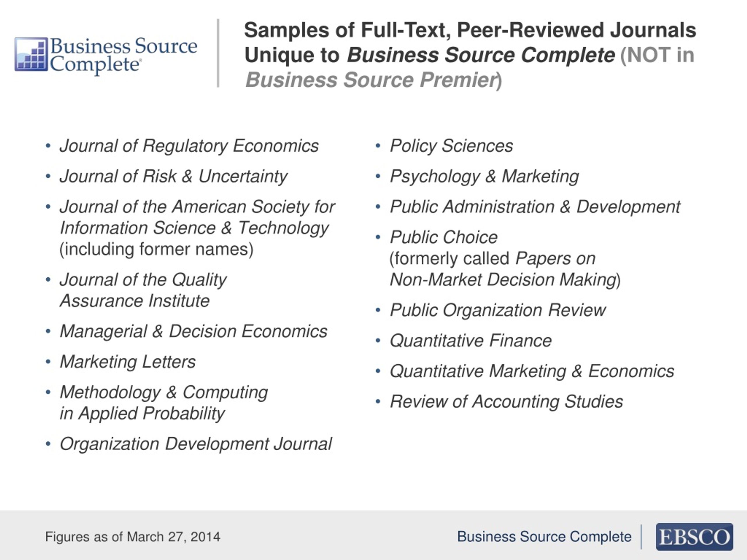Select Quantitative Marketing & Economics title
The width and height of the screenshot is (747, 560).
coord(532,371)
